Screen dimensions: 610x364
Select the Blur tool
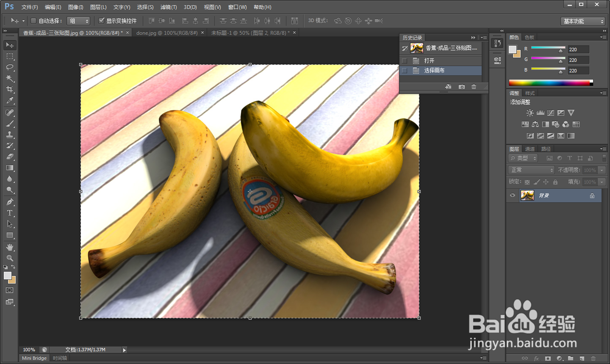(x=10, y=179)
